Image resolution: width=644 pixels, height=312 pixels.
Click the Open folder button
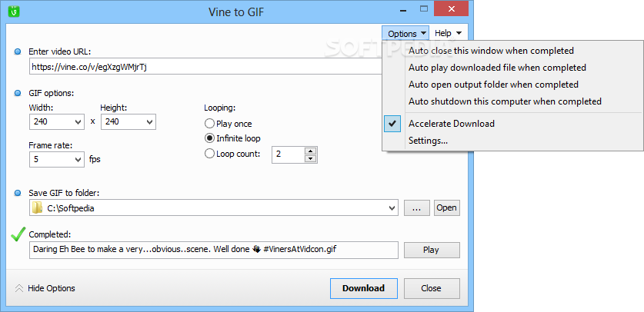point(446,207)
